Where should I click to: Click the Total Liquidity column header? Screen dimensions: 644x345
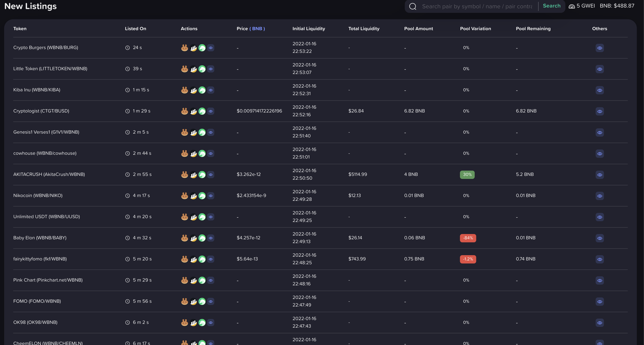tap(364, 29)
